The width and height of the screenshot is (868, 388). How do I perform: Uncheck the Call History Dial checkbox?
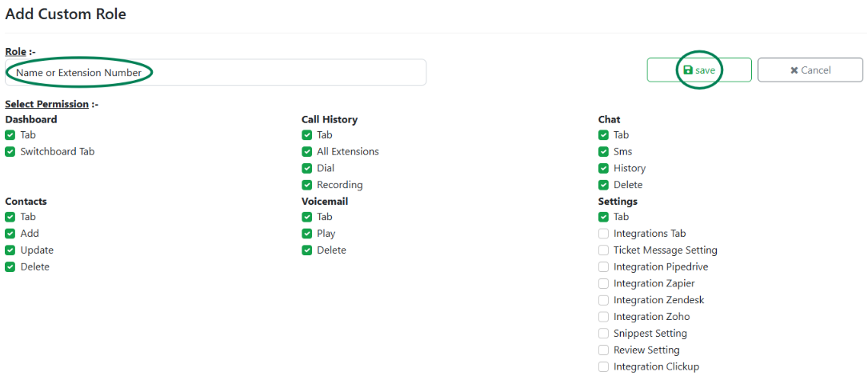(306, 168)
